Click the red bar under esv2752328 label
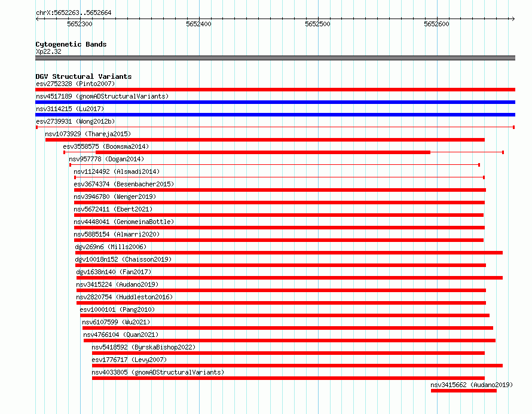Viewport: 532px width, 414px height. click(x=275, y=90)
